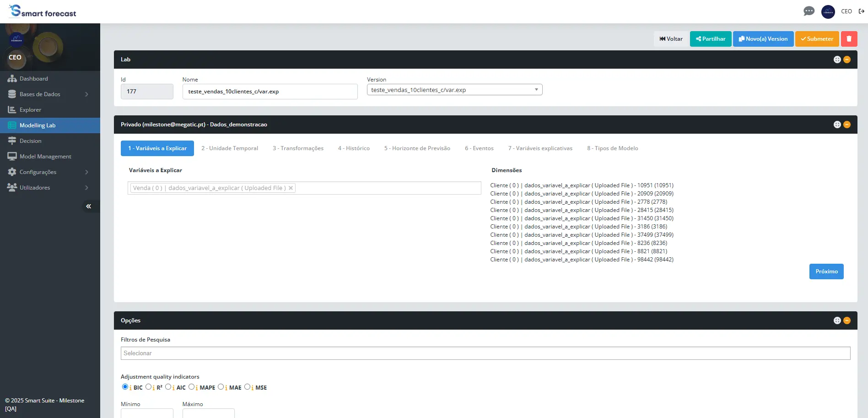Go to 8 - Tipos de Modelo tab
The image size is (868, 418).
(612, 148)
